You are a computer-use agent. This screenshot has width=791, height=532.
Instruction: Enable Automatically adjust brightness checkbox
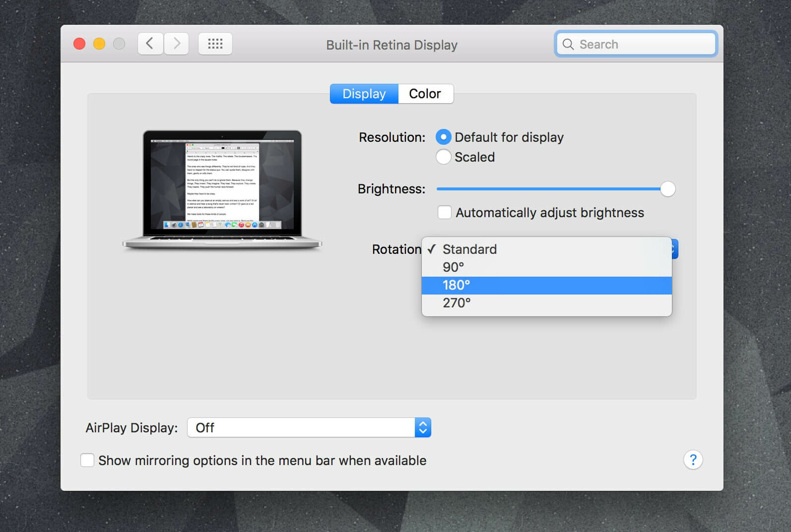(x=445, y=213)
